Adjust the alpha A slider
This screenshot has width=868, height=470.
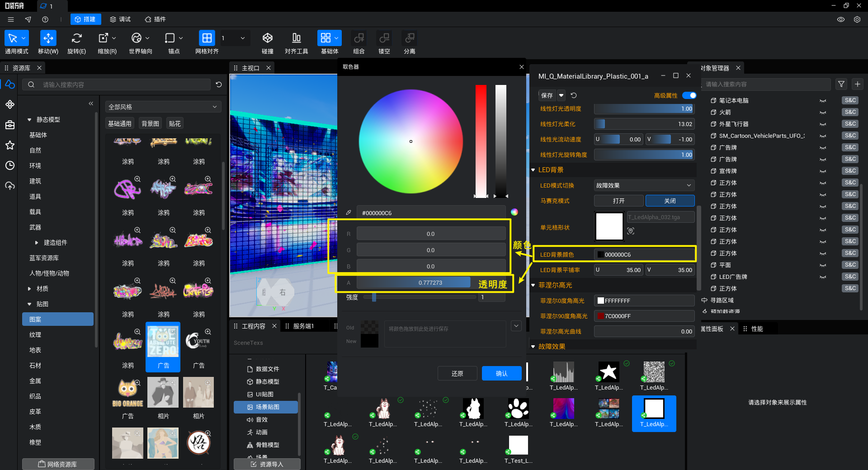click(431, 282)
